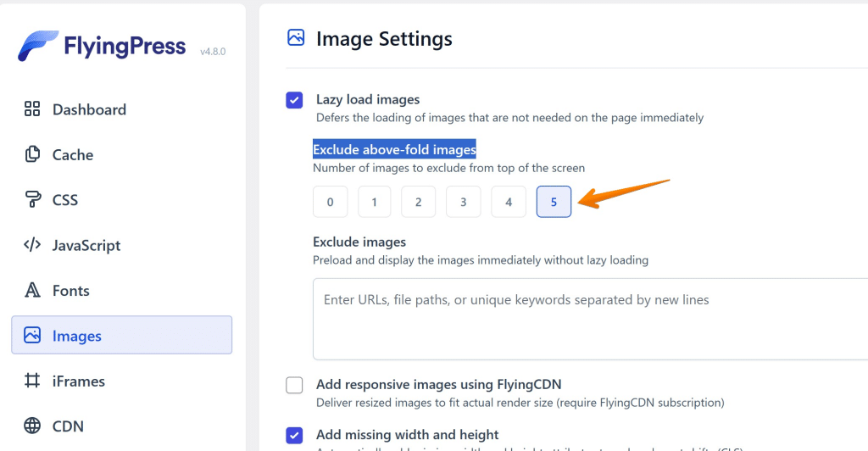The height and width of the screenshot is (451, 868).
Task: Open the Cache menu label
Action: (73, 155)
